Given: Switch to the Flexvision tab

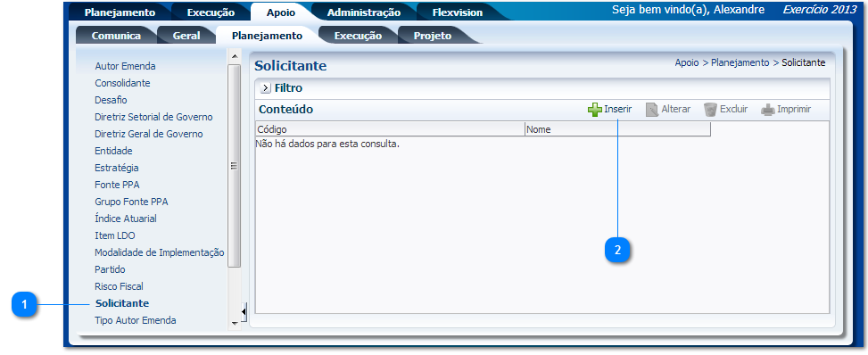Looking at the screenshot, I should point(458,12).
